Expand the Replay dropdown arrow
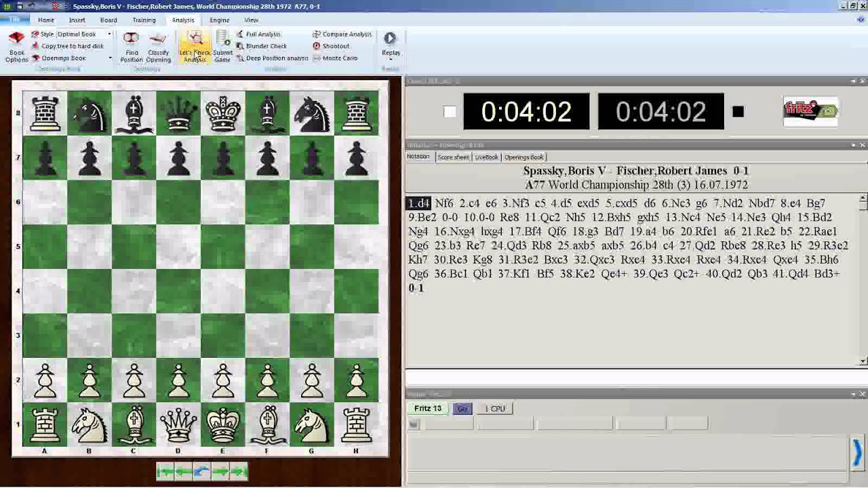The image size is (868, 488). [391, 60]
